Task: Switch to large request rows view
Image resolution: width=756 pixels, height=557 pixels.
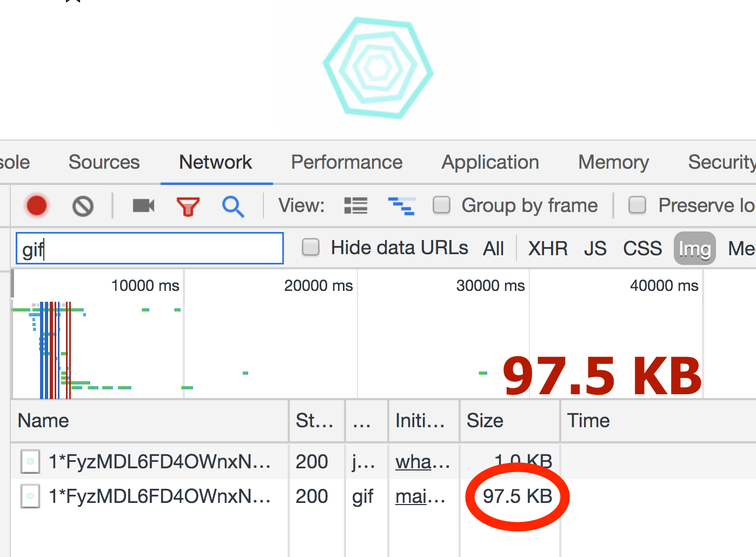Action: 355,206
